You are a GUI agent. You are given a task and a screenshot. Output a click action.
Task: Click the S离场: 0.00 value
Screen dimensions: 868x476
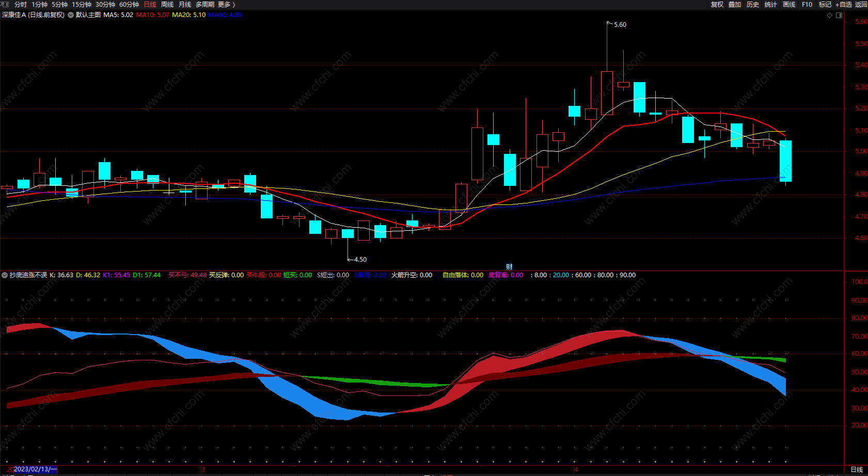click(x=370, y=275)
